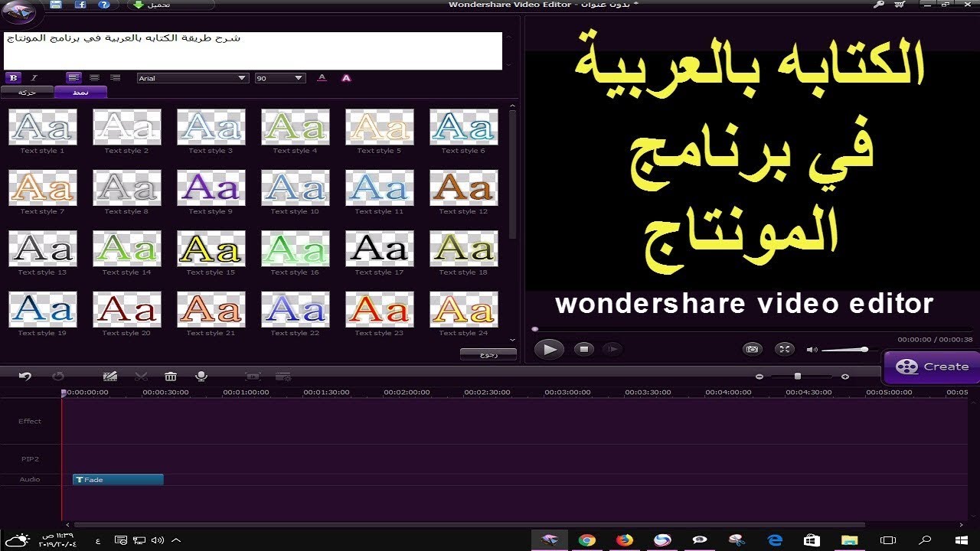
Task: Open the Help question mark icon
Action: (104, 5)
